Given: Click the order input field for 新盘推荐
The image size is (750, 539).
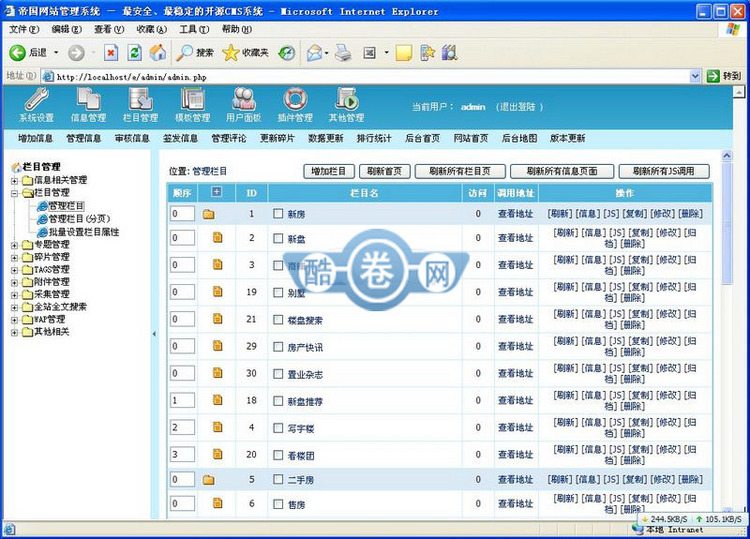Looking at the screenshot, I should tap(182, 400).
